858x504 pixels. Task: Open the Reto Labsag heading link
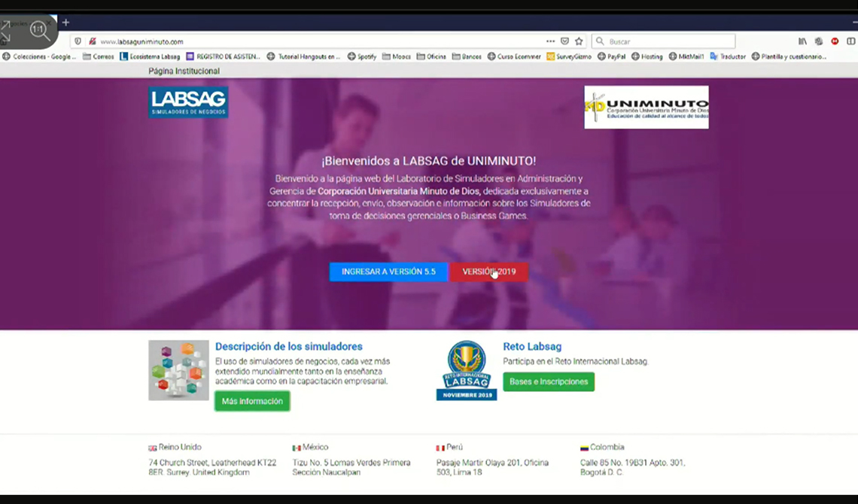point(532,347)
